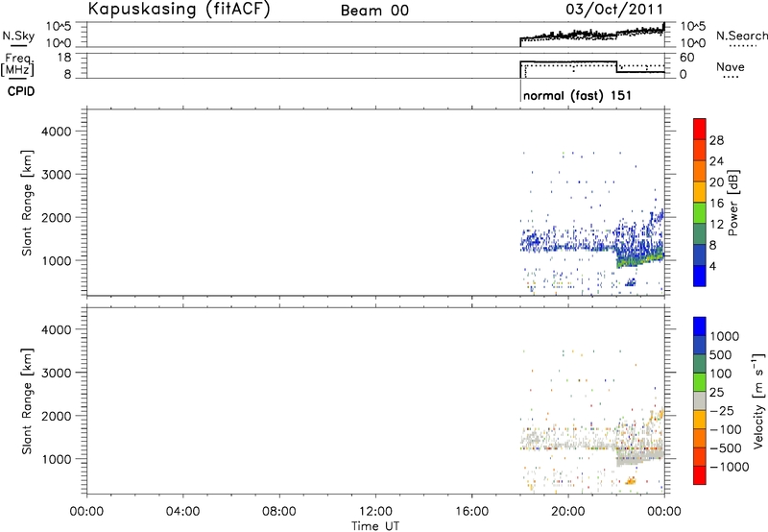Screen dimensions: 768x532
Task: Click the "16" label on the Power color bar
Action: tap(716, 204)
